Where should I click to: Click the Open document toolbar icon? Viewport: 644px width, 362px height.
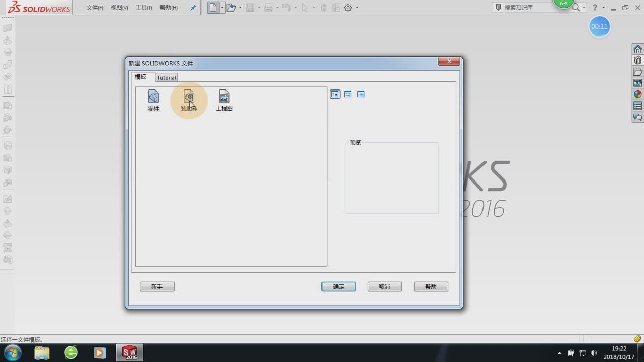coord(231,8)
